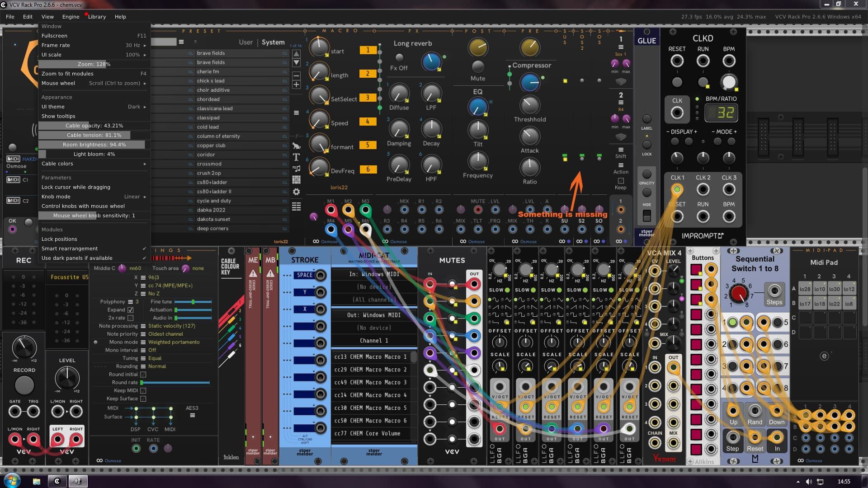
Task: Open the Help menu
Action: [120, 17]
